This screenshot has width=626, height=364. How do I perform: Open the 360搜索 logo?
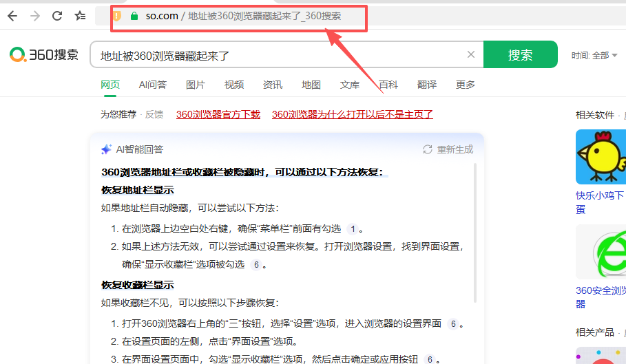pyautogui.click(x=44, y=54)
